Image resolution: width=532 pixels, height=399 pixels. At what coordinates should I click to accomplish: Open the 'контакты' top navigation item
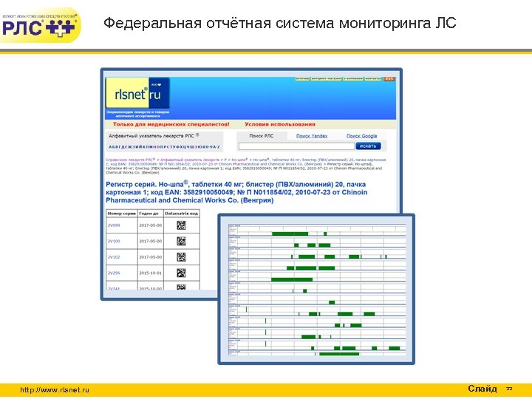coord(373,79)
